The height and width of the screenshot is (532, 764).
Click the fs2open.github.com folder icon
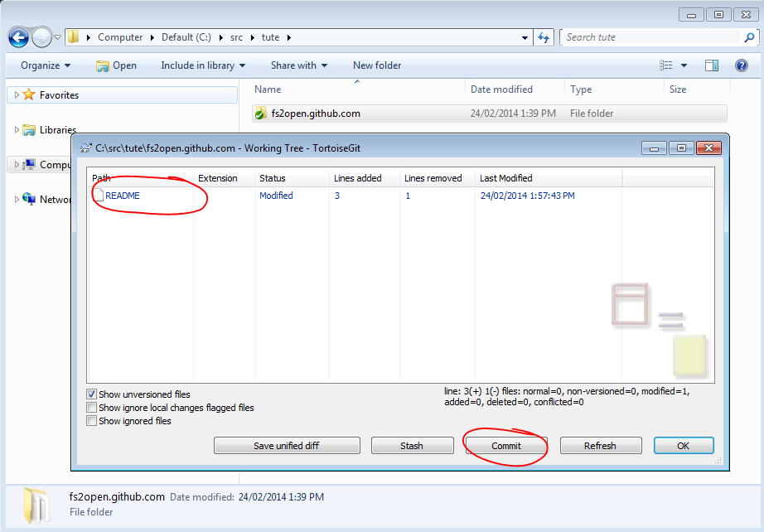(x=261, y=114)
